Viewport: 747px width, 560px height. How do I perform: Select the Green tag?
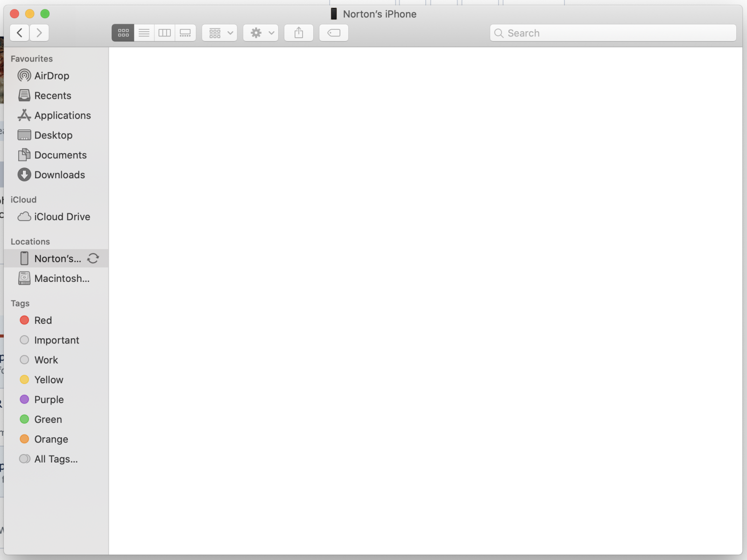tap(56, 420)
